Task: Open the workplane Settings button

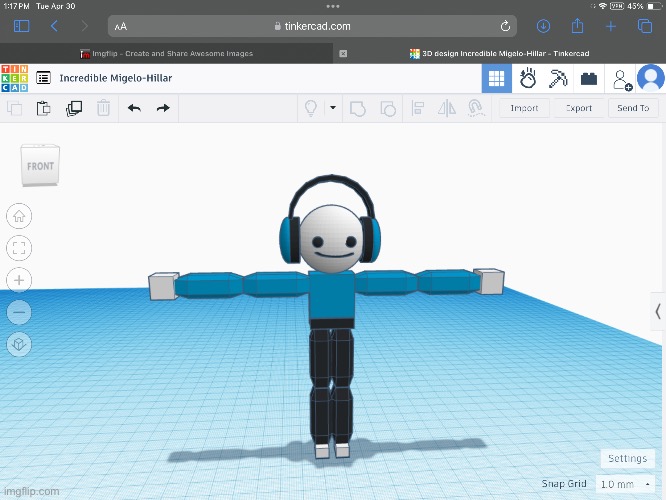Action: 627,458
